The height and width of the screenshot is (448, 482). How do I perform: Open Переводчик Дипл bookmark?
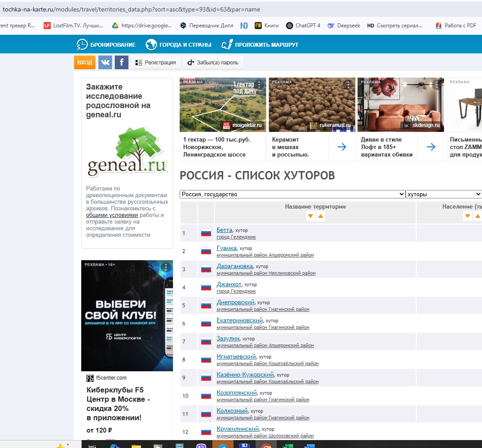207,26
